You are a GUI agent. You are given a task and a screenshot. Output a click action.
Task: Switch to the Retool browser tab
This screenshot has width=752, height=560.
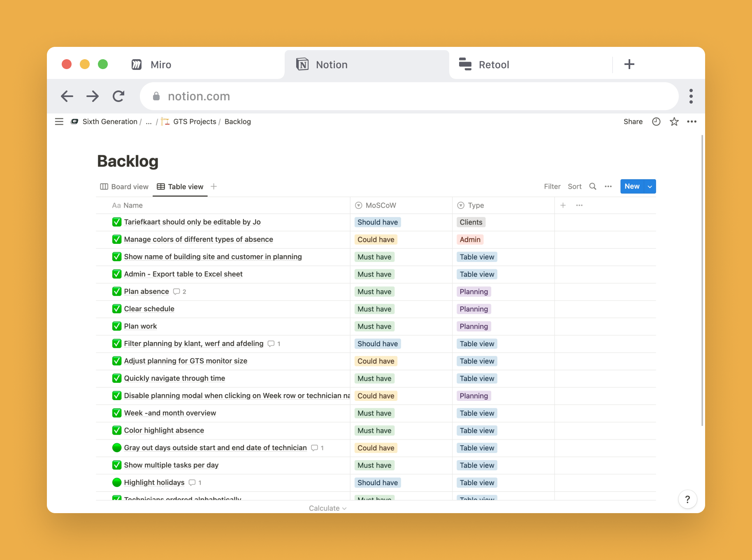(494, 65)
